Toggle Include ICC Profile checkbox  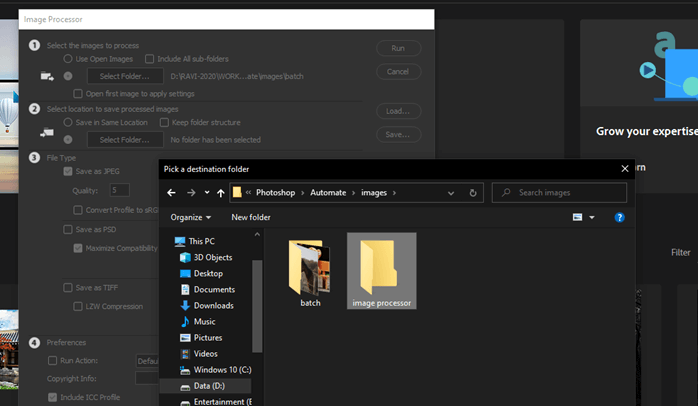pos(53,397)
